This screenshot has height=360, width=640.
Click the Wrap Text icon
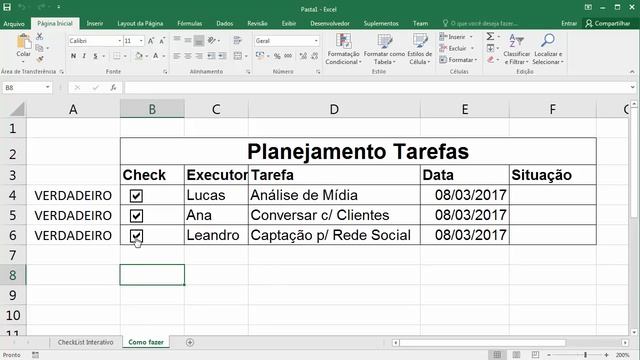pyautogui.click(x=237, y=40)
